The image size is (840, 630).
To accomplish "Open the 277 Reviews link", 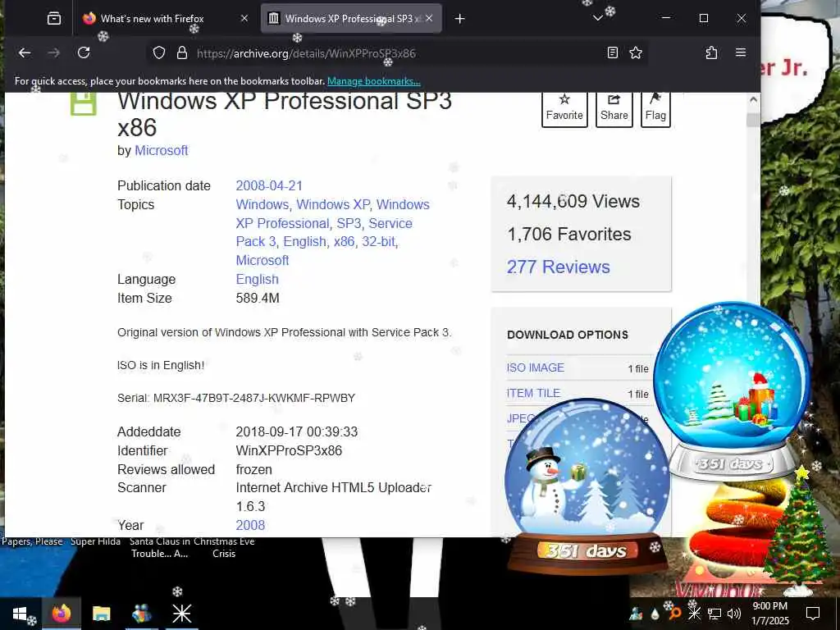I will (558, 267).
